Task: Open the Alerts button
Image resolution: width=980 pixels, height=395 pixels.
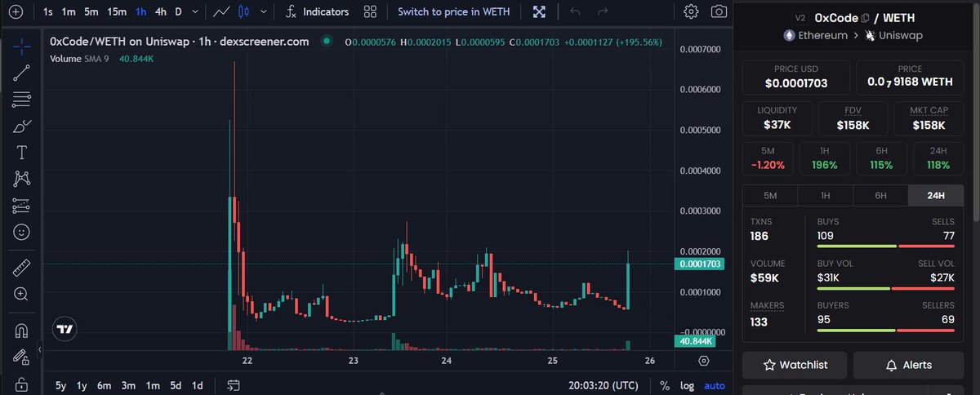Action: 907,365
